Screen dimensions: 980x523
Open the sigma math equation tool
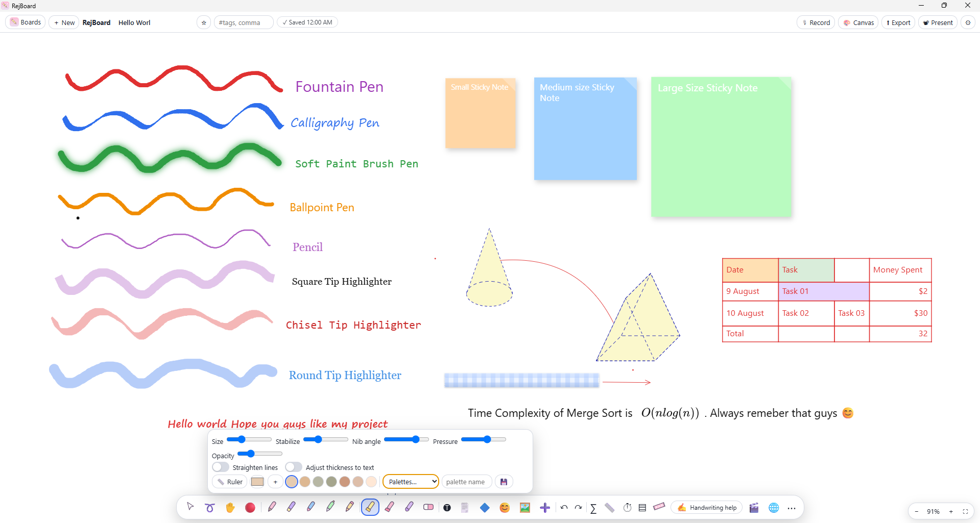(593, 508)
